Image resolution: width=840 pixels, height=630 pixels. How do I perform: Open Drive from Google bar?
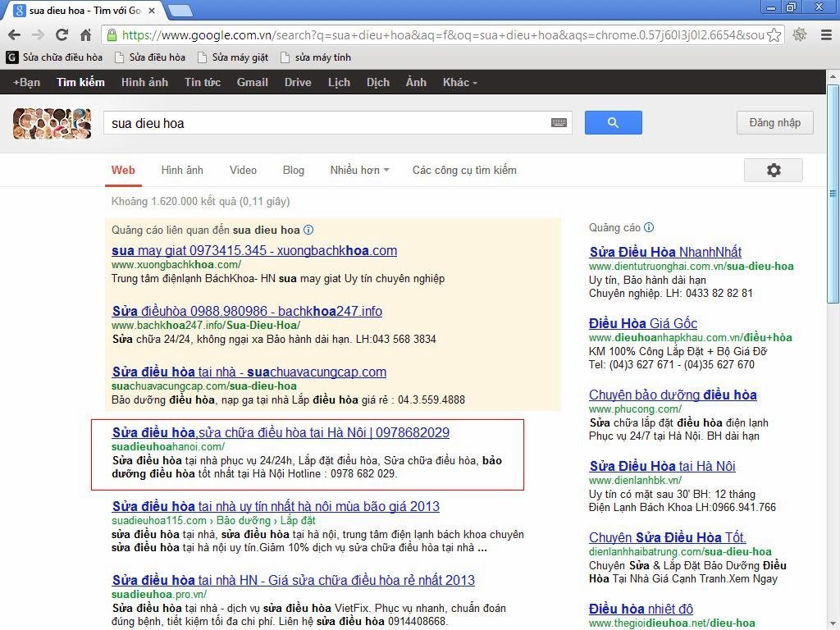click(x=298, y=83)
